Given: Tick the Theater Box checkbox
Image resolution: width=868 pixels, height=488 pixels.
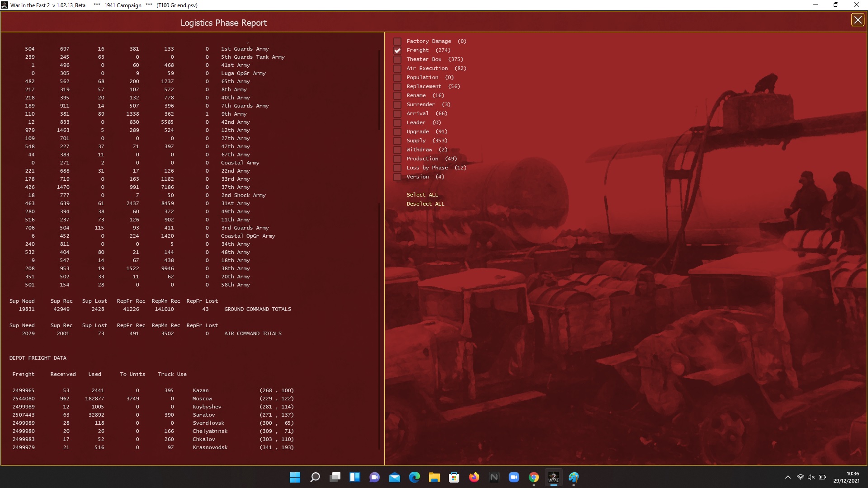Looking at the screenshot, I should [397, 60].
